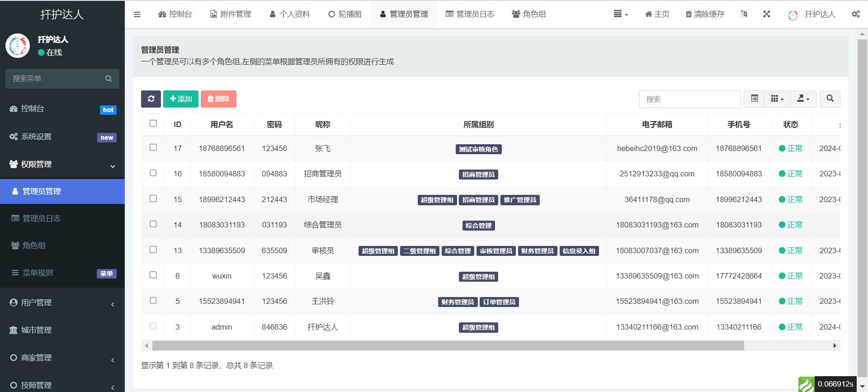
Task: Click the magnifier icon in the sidebar menu search
Action: pyautogui.click(x=108, y=79)
